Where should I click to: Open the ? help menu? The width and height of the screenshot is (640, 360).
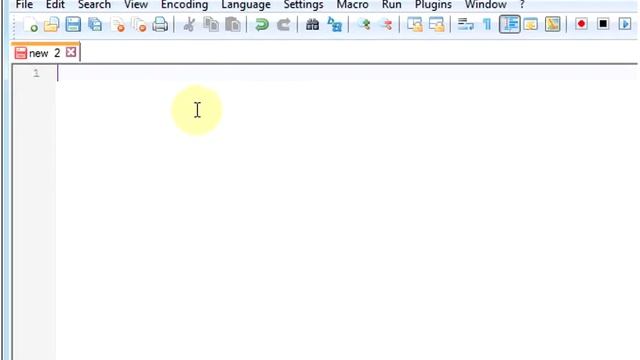[x=522, y=5]
